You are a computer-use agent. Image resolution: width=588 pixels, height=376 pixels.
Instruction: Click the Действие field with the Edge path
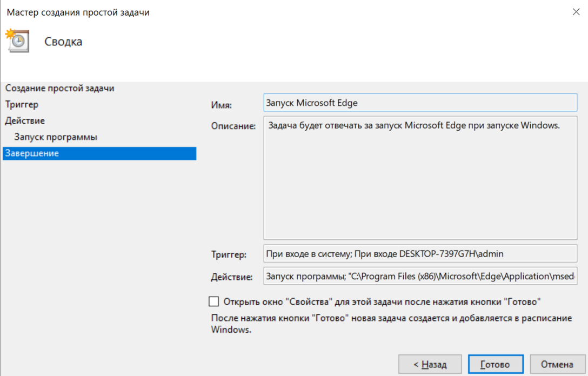coord(420,276)
